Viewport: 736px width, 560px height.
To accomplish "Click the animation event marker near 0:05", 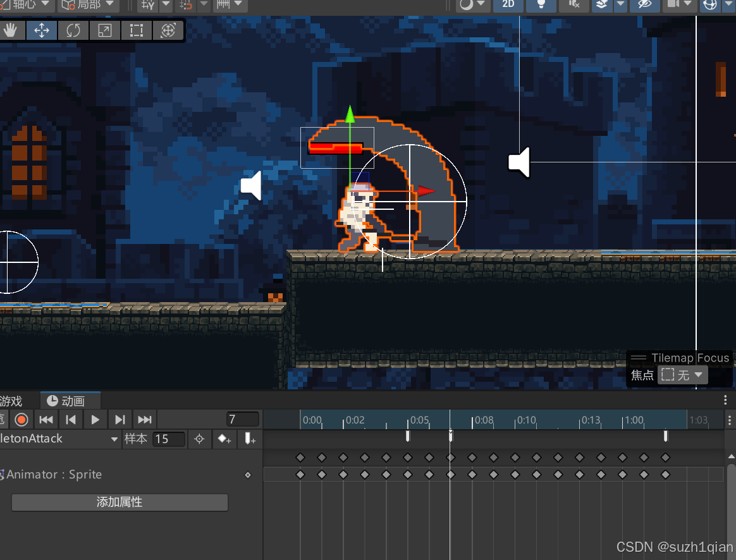I will click(408, 436).
